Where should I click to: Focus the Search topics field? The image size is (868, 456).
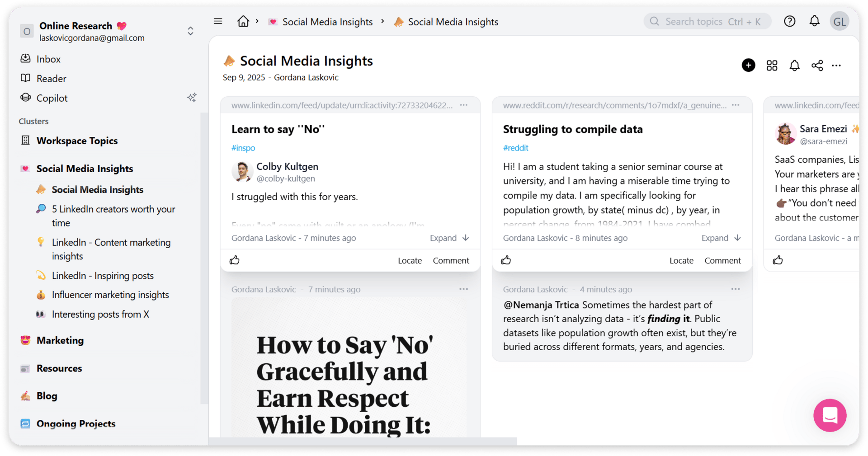tap(707, 21)
